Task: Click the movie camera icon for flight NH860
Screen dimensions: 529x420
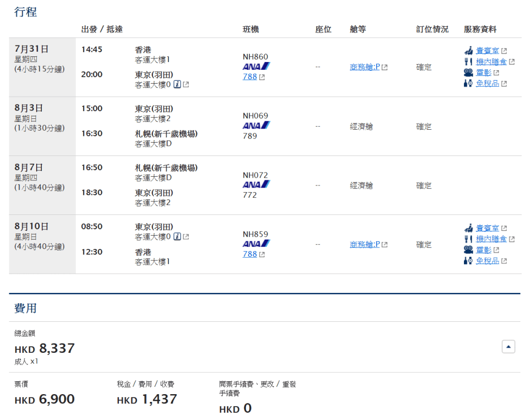Action: [468, 72]
